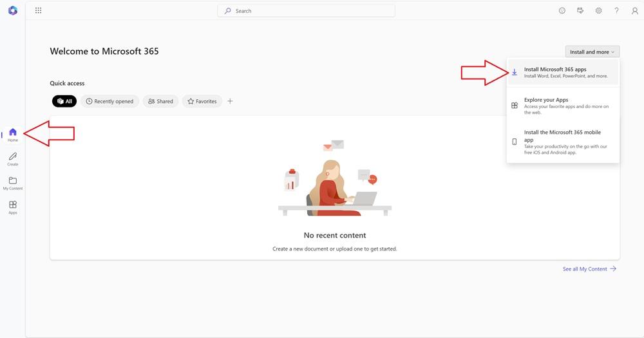Screen dimensions: 644x338
Task: Open Create from the left sidebar
Action: 13,158
